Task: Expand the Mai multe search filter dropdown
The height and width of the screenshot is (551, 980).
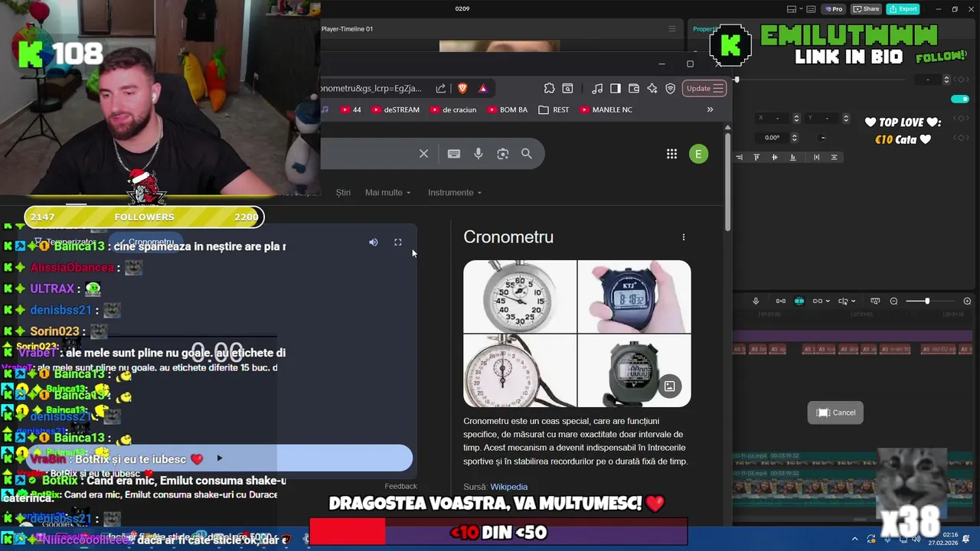Action: click(x=387, y=193)
